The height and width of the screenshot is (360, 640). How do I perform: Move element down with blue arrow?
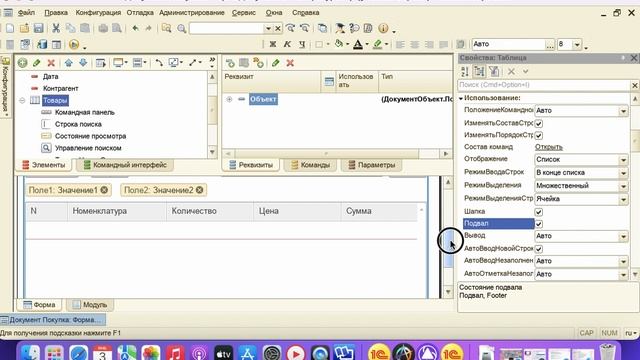[x=83, y=63]
